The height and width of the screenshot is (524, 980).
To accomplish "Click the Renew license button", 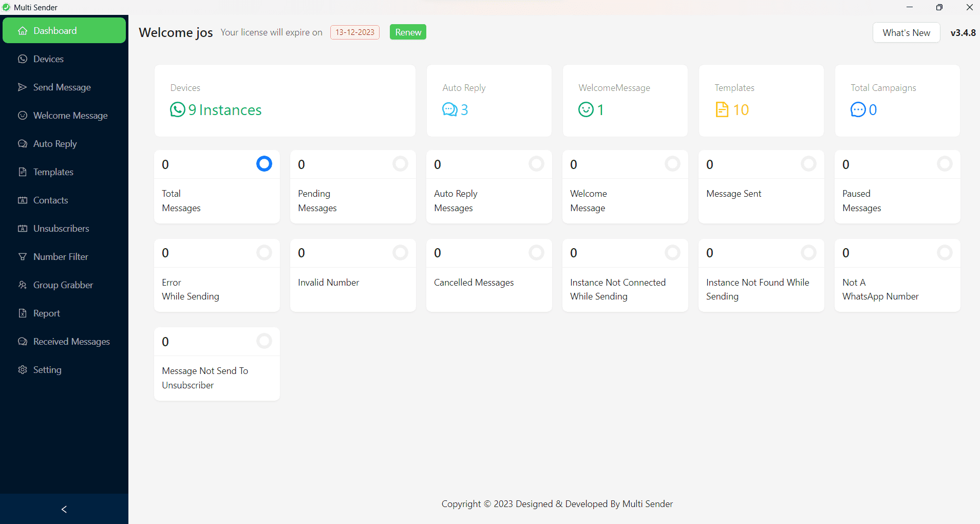I will click(407, 32).
